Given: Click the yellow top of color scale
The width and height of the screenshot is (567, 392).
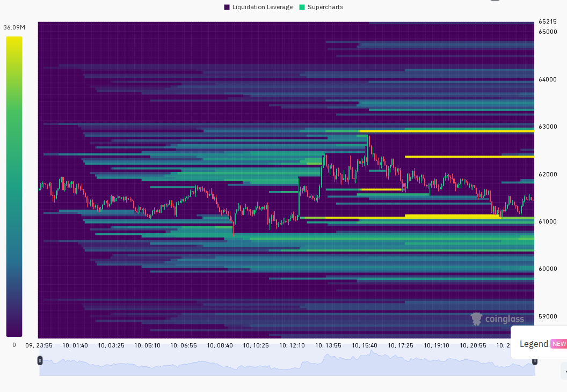Looking at the screenshot, I should pyautogui.click(x=14, y=41).
